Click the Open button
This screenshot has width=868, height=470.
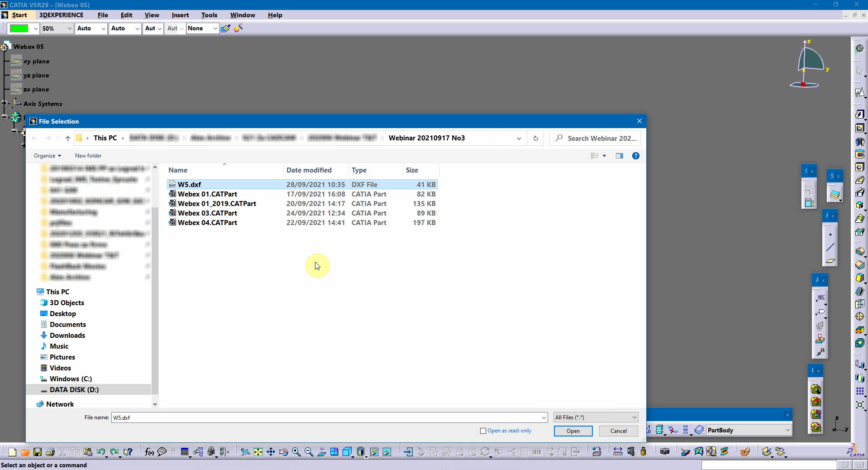[x=573, y=431]
